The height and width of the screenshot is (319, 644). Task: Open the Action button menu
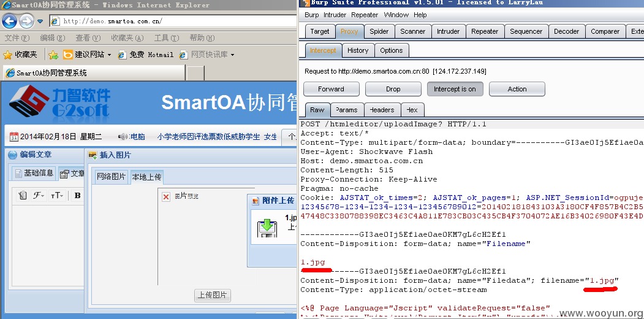point(517,89)
